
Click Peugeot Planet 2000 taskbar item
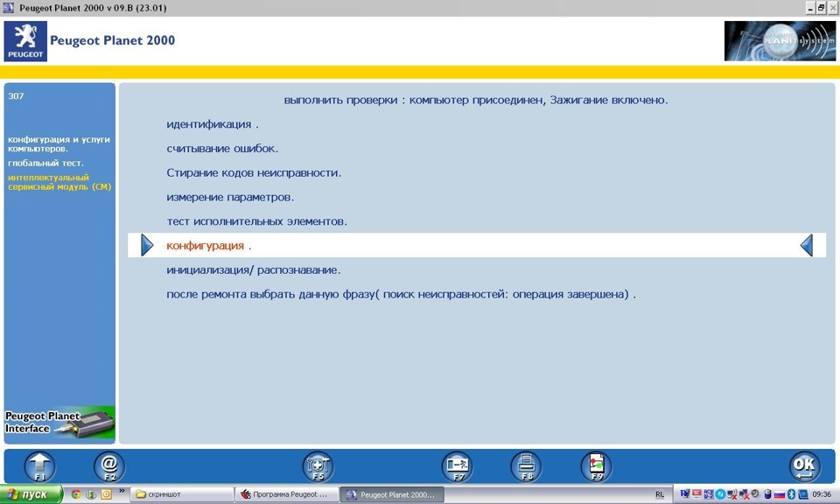[392, 494]
